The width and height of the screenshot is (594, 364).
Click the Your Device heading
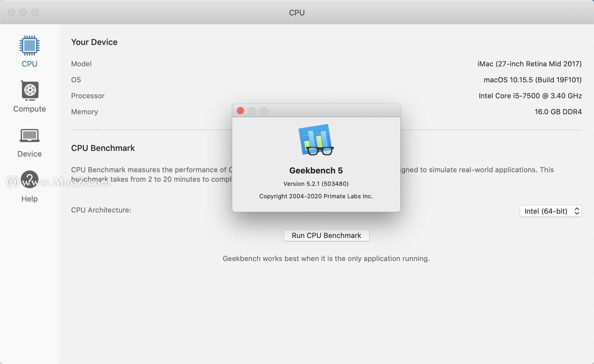click(x=94, y=42)
